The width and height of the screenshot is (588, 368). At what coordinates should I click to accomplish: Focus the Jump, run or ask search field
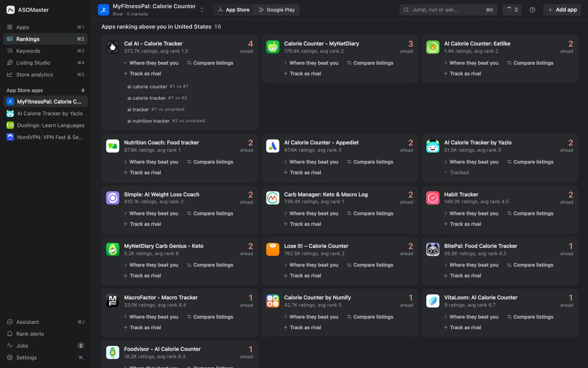click(448, 10)
